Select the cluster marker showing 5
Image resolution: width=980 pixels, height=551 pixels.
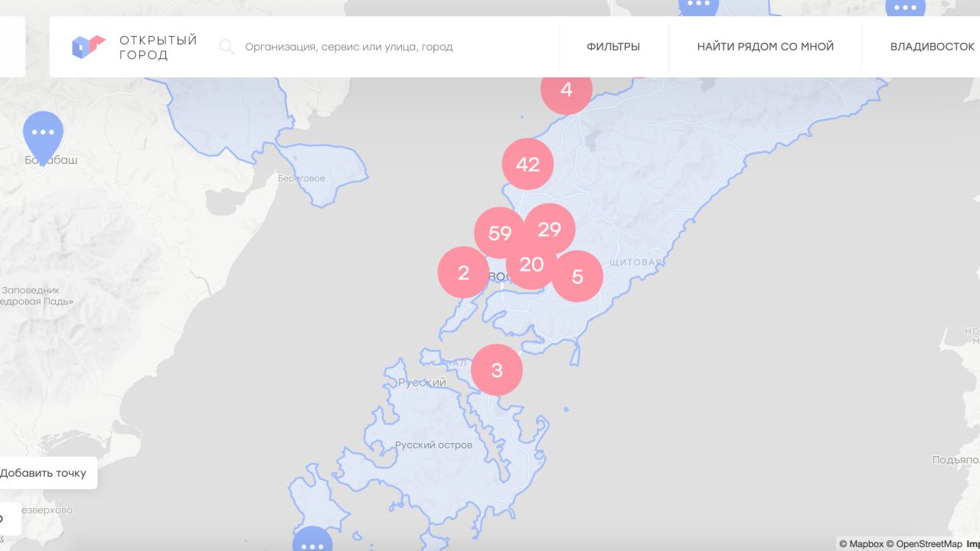[579, 277]
